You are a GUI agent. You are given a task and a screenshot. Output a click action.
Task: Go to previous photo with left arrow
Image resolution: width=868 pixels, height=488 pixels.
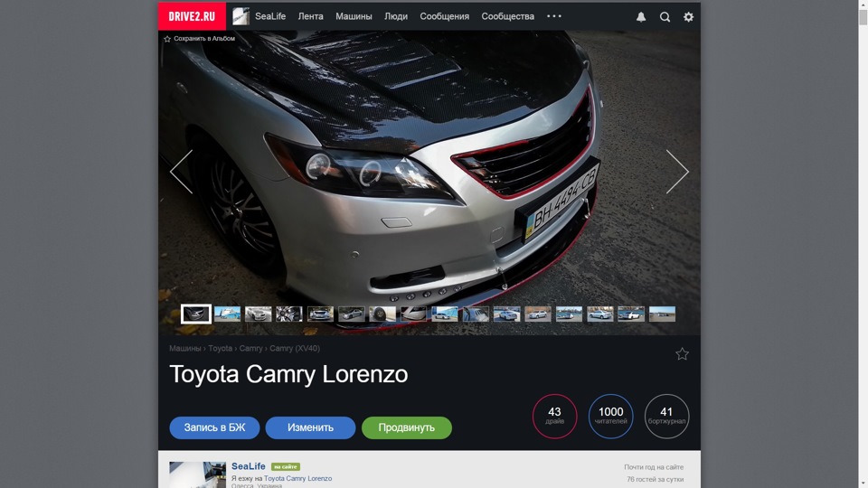(x=181, y=172)
